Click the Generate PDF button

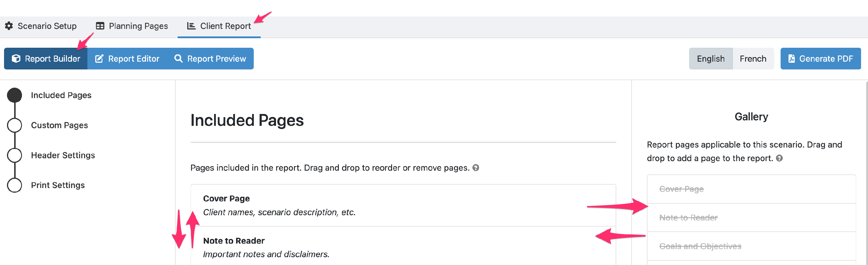pos(821,59)
